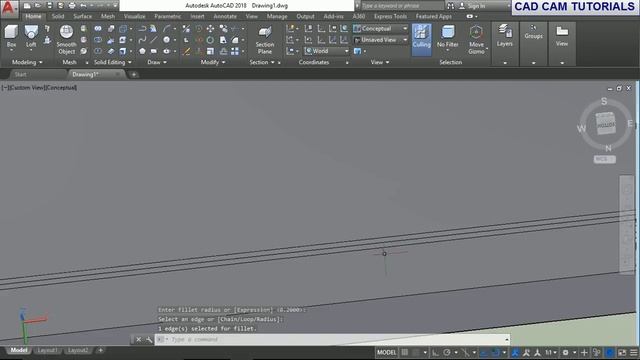Toggle Ortho mode in status bar
The width and height of the screenshot is (640, 360).
436,352
